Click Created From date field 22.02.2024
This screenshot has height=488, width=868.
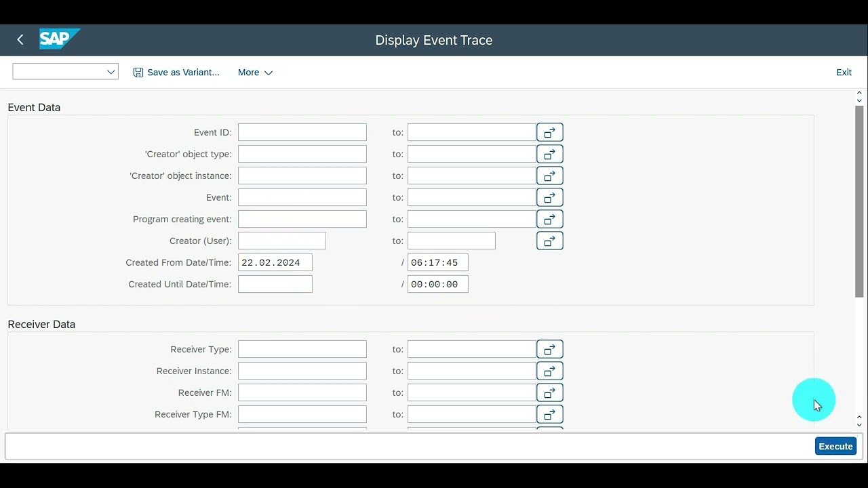[275, 262]
